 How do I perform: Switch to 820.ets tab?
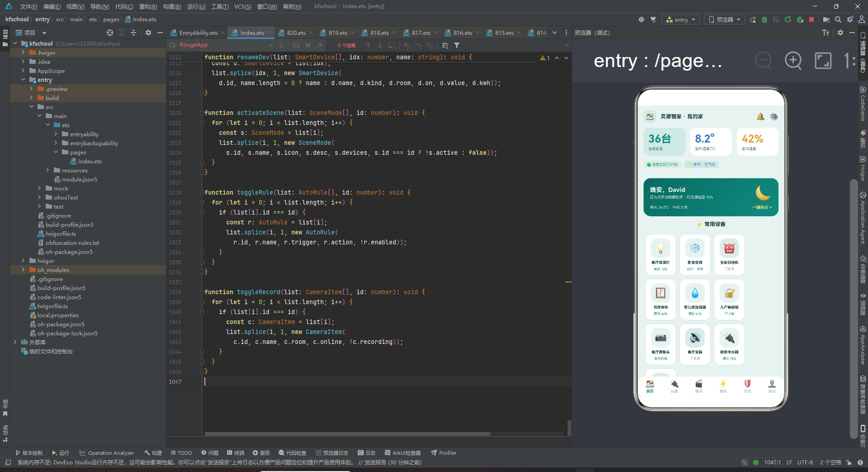pos(296,33)
